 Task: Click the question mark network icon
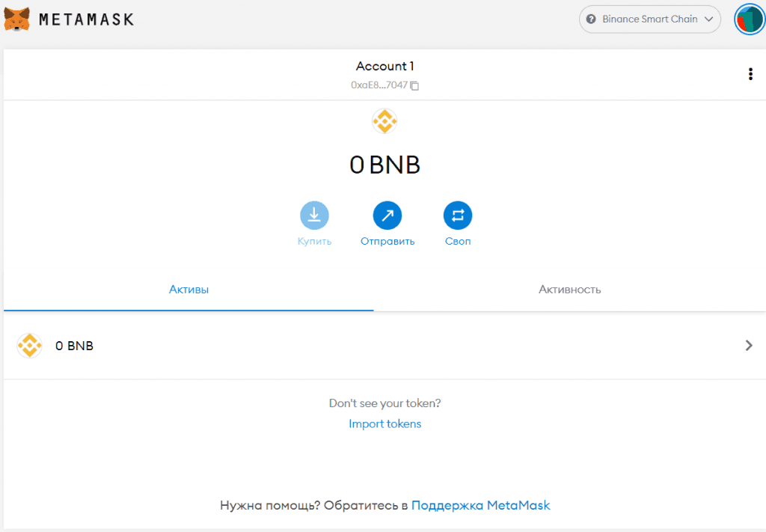pos(591,19)
